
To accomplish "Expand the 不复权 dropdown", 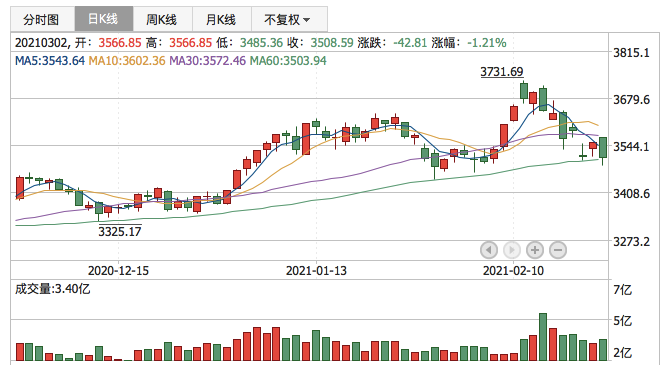I will (289, 19).
